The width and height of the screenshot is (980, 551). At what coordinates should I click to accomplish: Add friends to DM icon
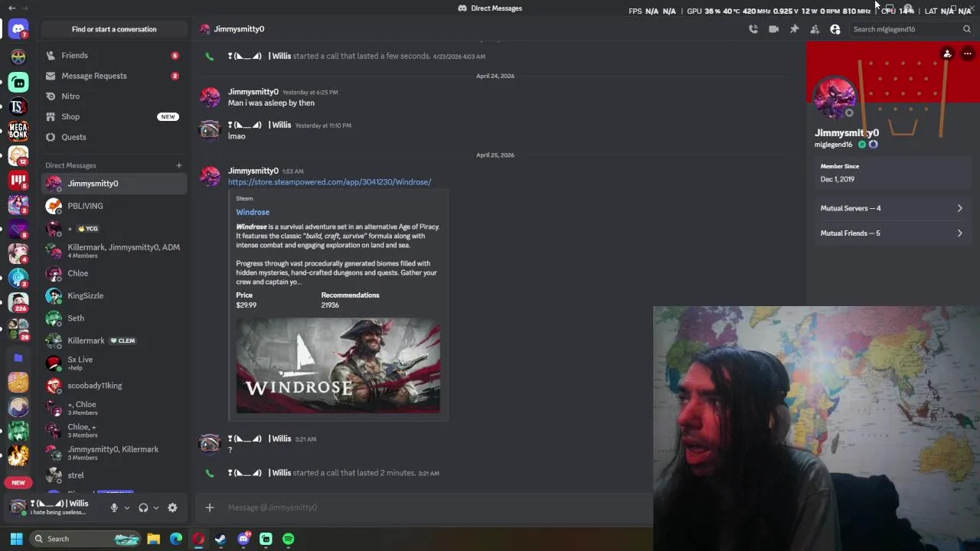click(x=815, y=29)
